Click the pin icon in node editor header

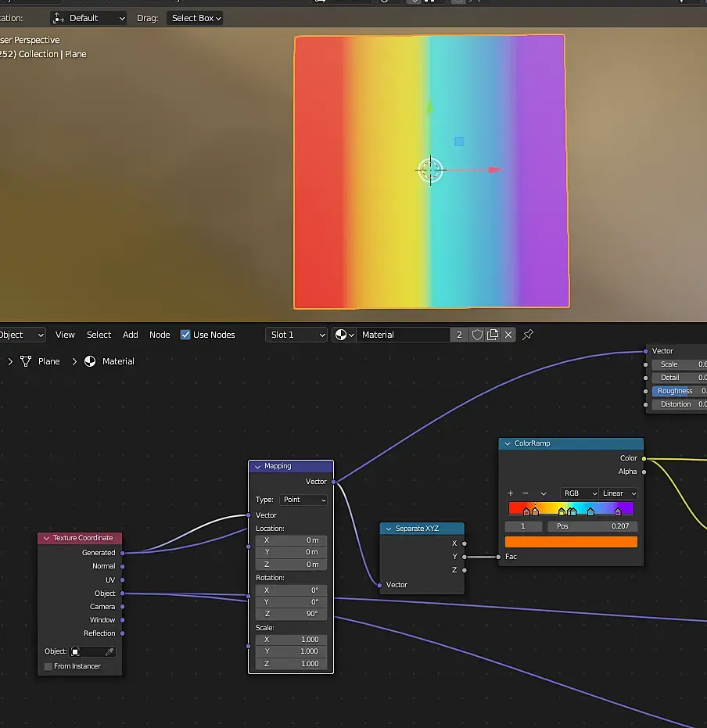(528, 335)
